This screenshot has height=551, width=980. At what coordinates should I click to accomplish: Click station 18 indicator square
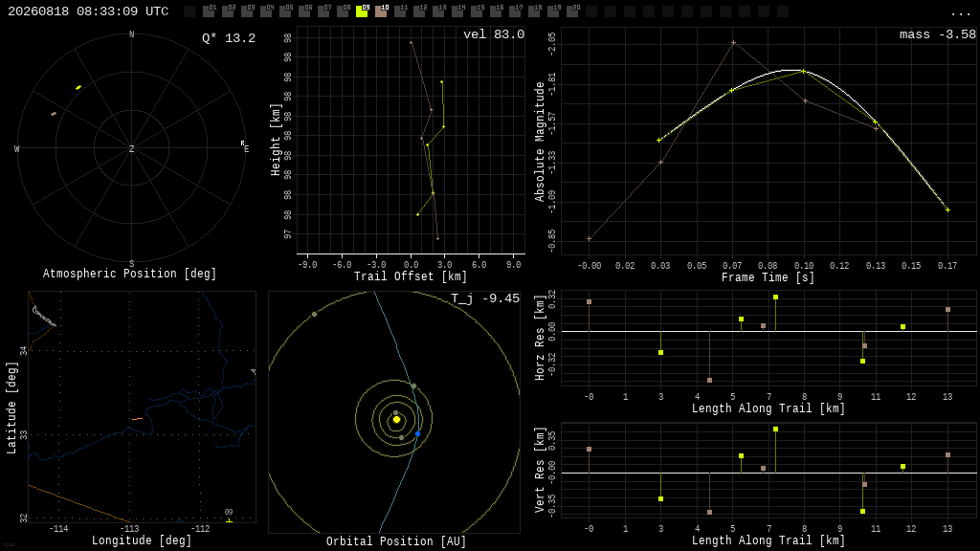534,11
